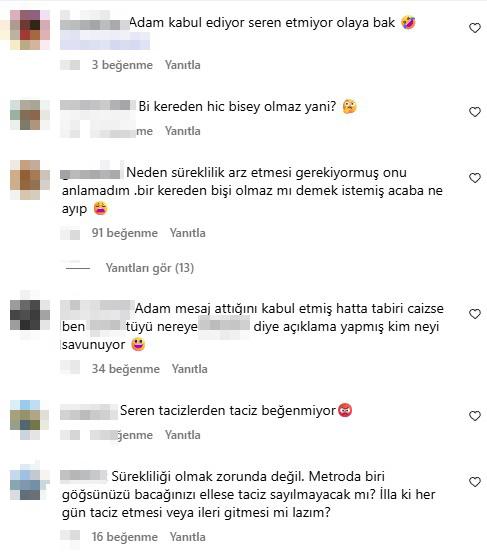Viewport: 487px width, 558px height.
Task: Reply to the 'Bi kereden hic bisey' comment
Action: [182, 131]
